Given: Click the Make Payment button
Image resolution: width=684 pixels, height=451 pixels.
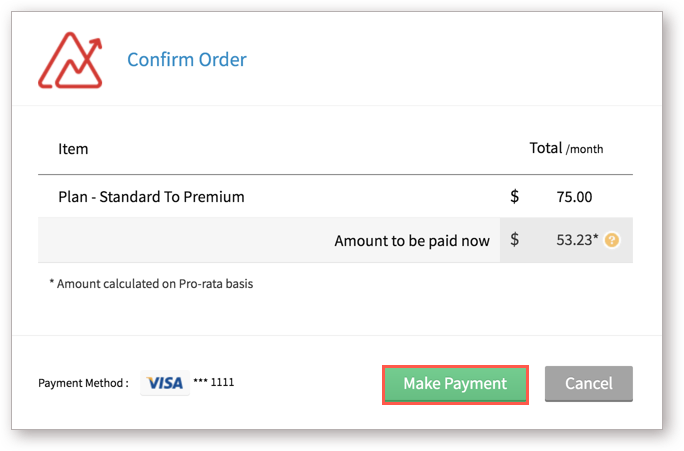Looking at the screenshot, I should pos(455,384).
